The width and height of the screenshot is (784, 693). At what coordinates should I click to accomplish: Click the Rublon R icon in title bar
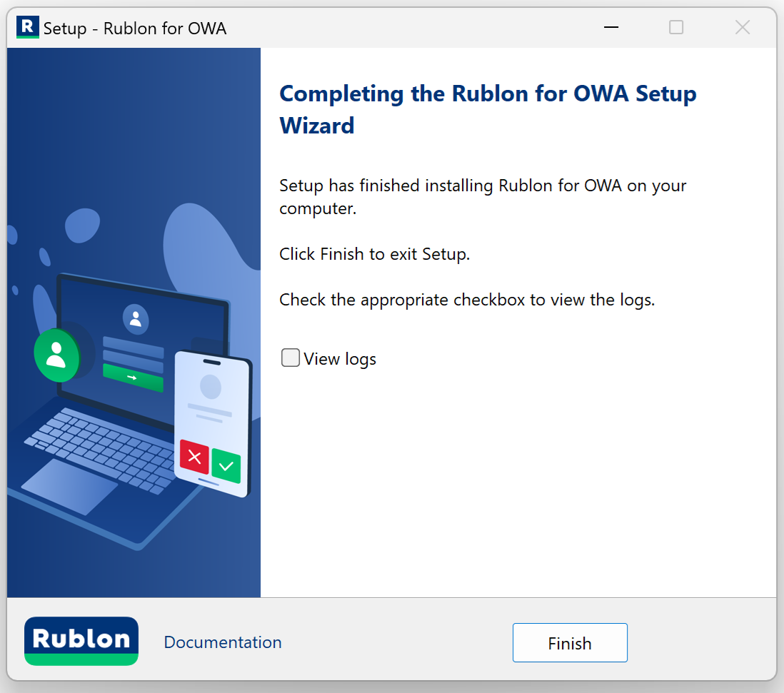click(28, 28)
